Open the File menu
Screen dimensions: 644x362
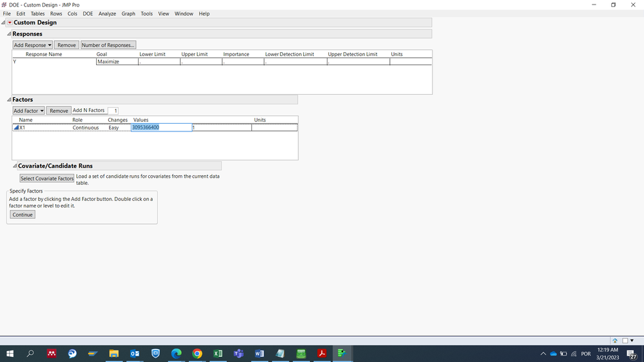(x=6, y=14)
